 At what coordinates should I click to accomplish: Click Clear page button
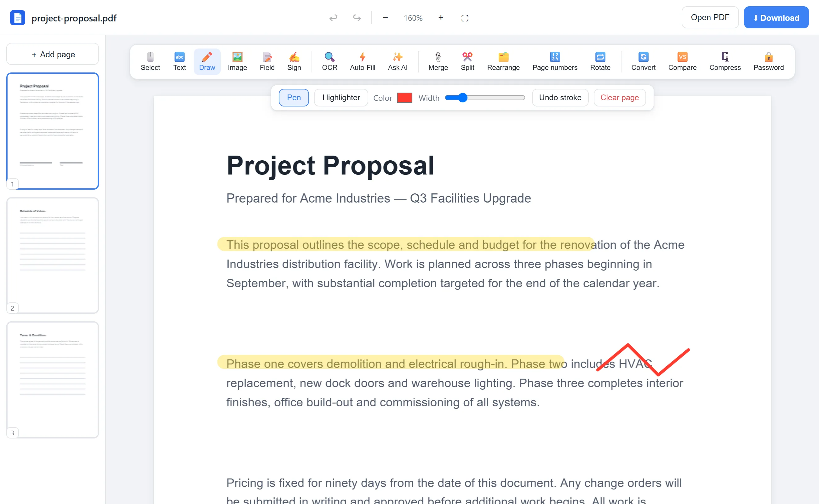(619, 98)
